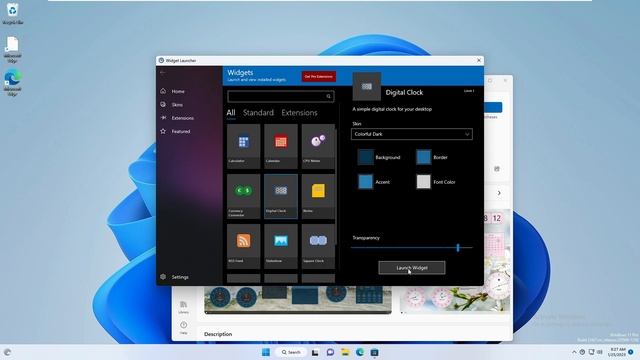Open the Windows Start menu
Image resolution: width=640 pixels, height=360 pixels.
point(266,352)
